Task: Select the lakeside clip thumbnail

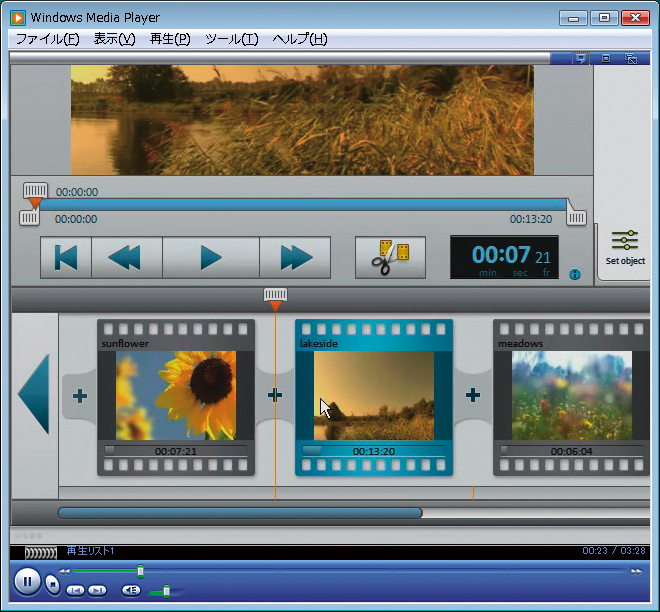Action: [374, 396]
